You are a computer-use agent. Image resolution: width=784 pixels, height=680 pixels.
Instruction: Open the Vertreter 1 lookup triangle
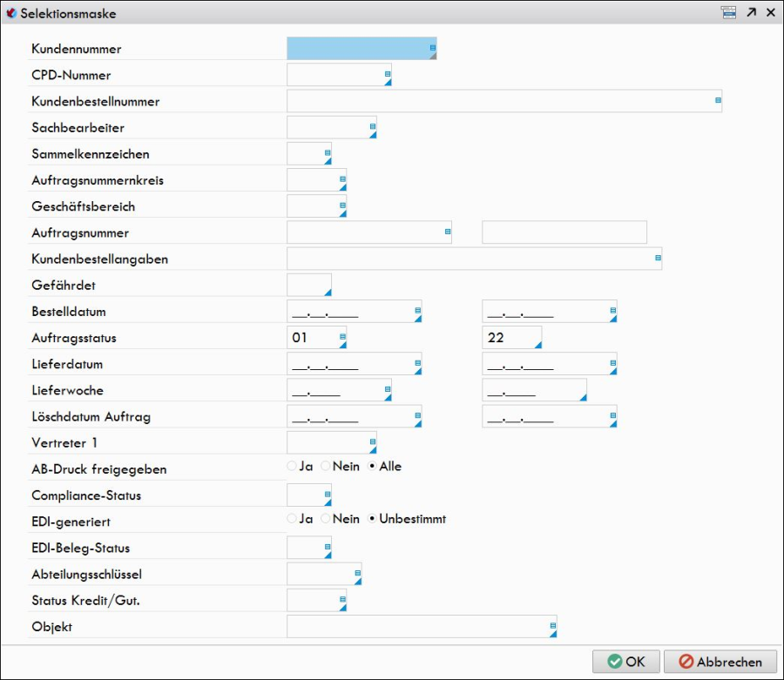point(373,449)
